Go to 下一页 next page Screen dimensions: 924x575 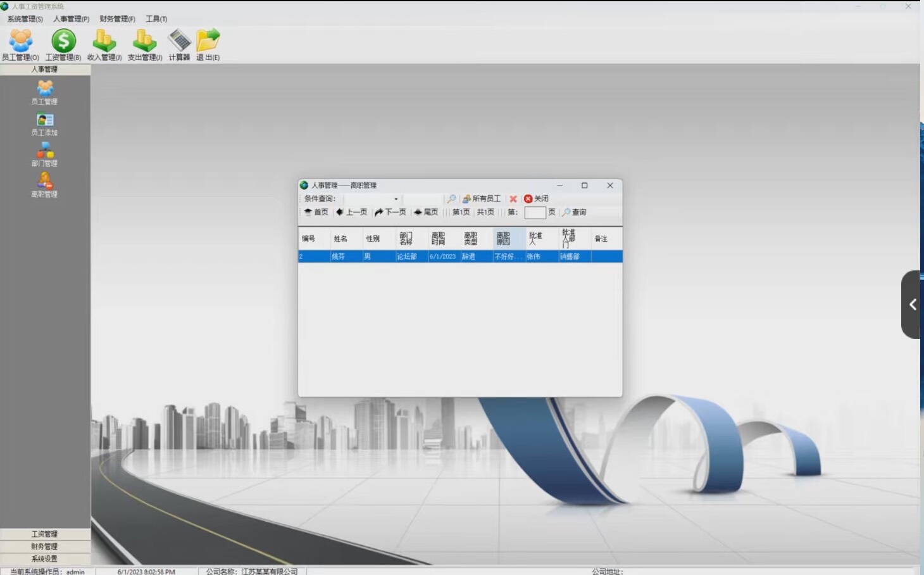(x=390, y=212)
